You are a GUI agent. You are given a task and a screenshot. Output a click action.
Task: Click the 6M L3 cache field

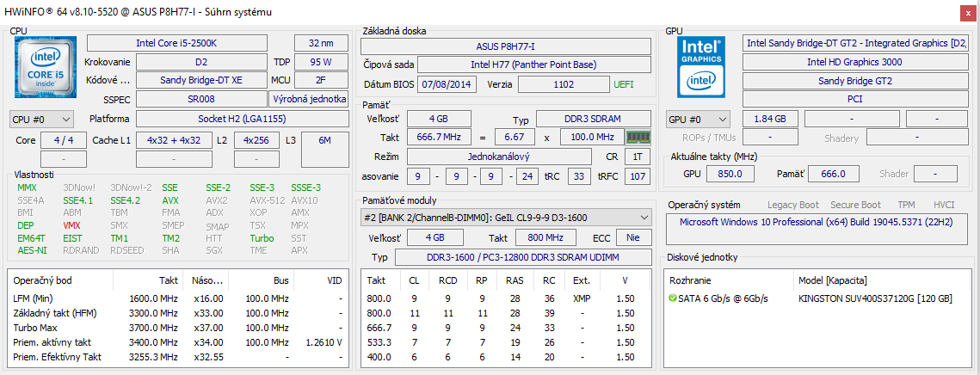point(325,150)
